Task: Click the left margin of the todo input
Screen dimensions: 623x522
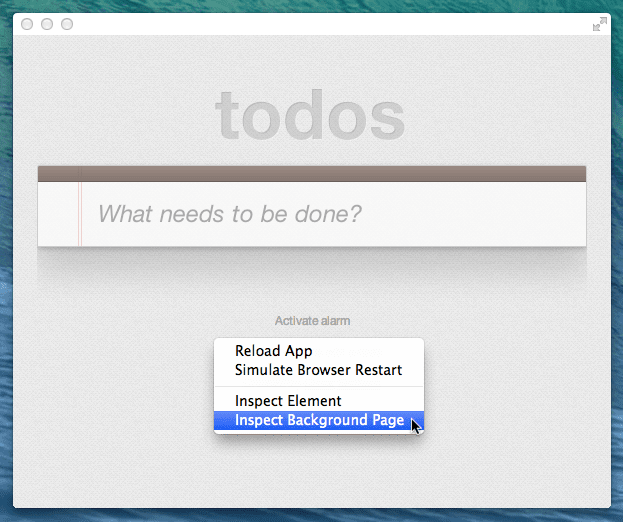Action: (57, 214)
